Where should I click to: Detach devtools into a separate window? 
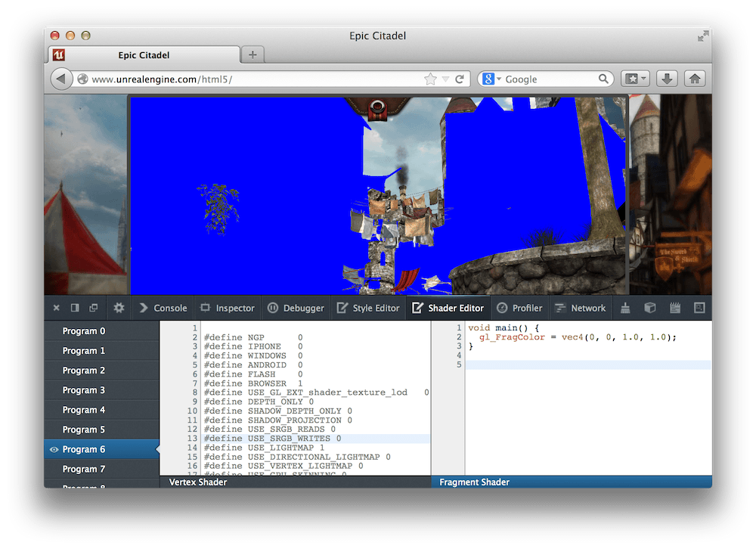pos(94,308)
